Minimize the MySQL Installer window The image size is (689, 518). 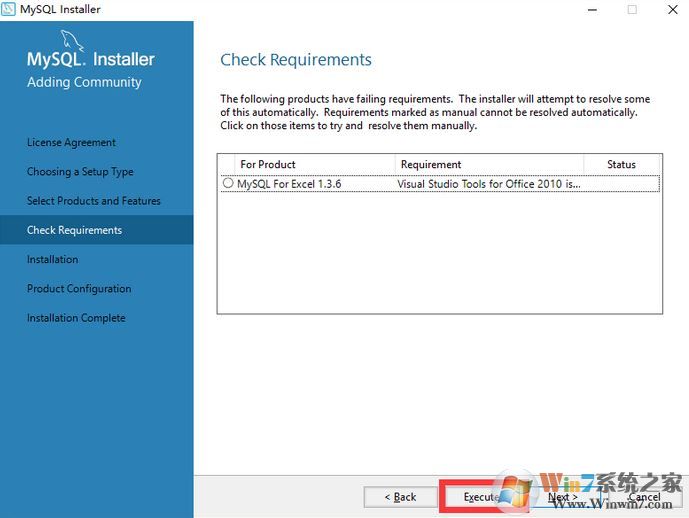point(592,10)
